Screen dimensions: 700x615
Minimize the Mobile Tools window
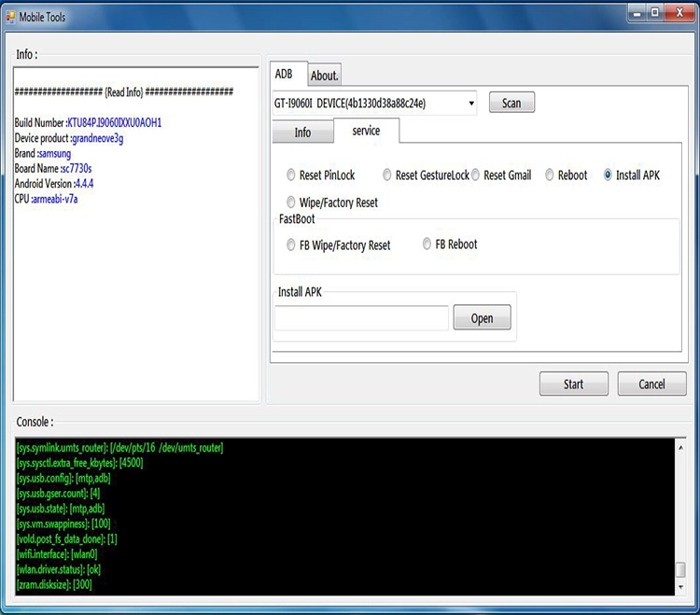click(x=637, y=13)
